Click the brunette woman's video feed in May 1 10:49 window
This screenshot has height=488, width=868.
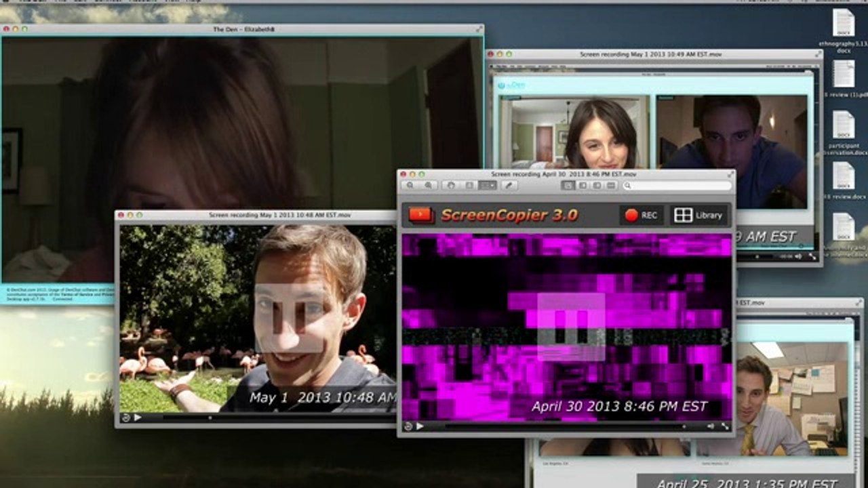coord(575,131)
